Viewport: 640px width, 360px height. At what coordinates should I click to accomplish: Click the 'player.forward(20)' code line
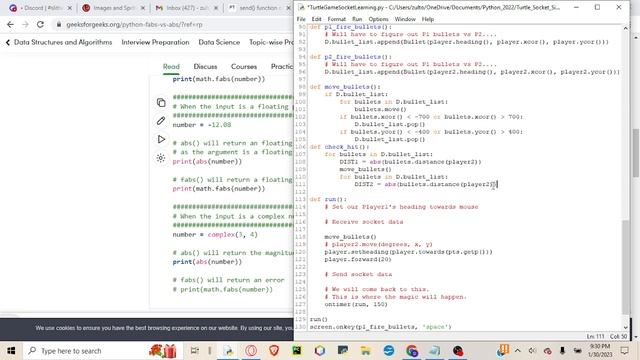point(358,259)
